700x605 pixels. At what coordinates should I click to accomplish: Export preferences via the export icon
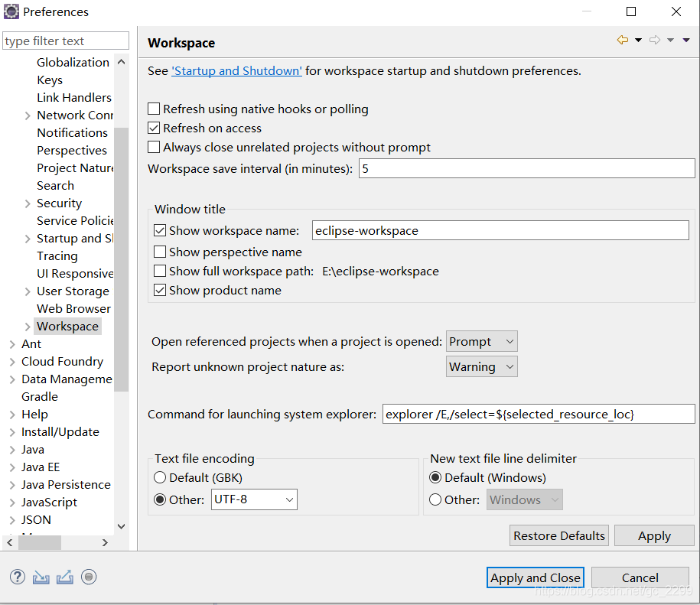[x=64, y=577]
